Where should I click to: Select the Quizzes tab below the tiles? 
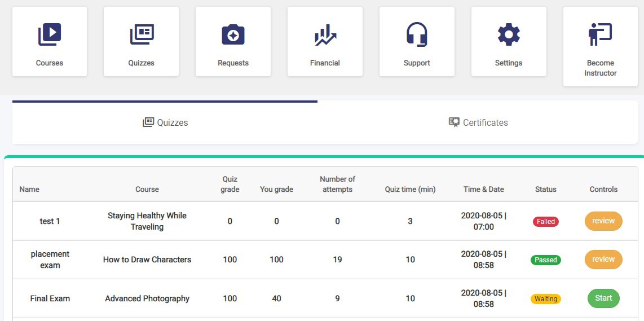pos(165,122)
